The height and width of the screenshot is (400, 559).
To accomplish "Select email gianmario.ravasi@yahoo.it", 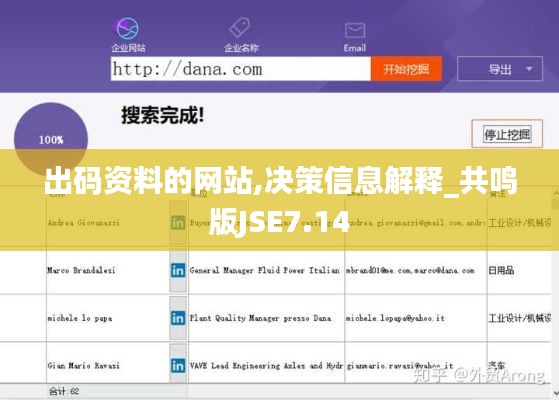I will point(400,365).
